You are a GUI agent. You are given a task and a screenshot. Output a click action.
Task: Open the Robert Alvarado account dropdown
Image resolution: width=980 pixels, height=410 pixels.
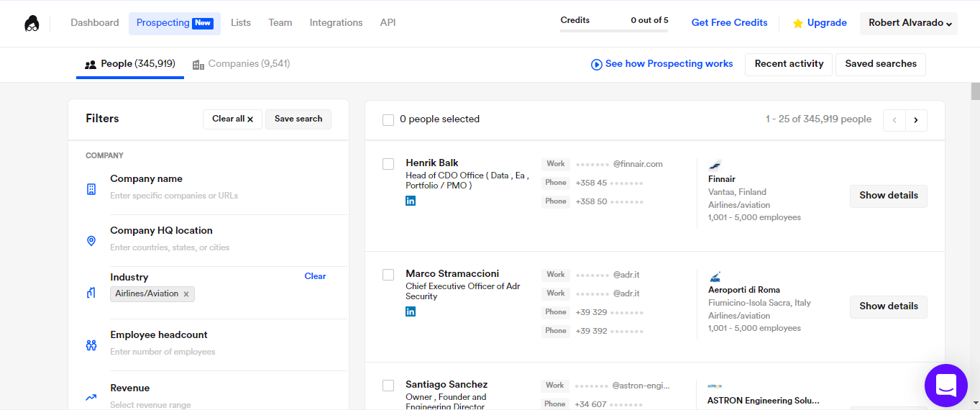[x=910, y=23]
